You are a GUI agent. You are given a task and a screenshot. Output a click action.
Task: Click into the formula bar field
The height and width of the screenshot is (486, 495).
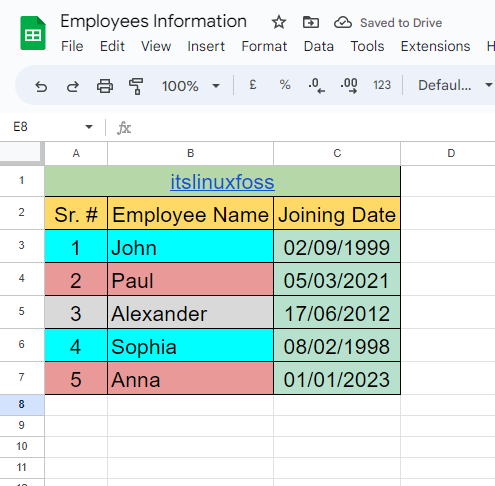313,127
